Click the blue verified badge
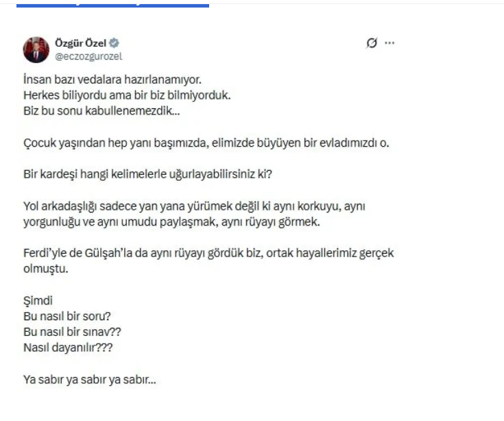The image size is (504, 421). (115, 43)
